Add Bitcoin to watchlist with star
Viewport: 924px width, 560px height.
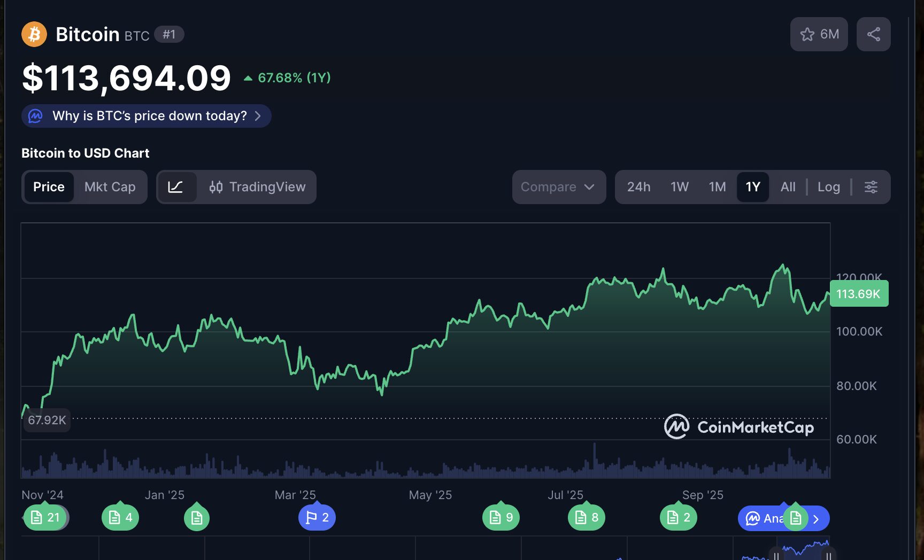pos(819,34)
